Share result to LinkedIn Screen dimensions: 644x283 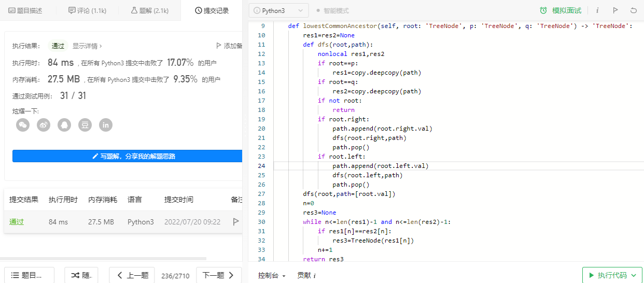[106, 125]
